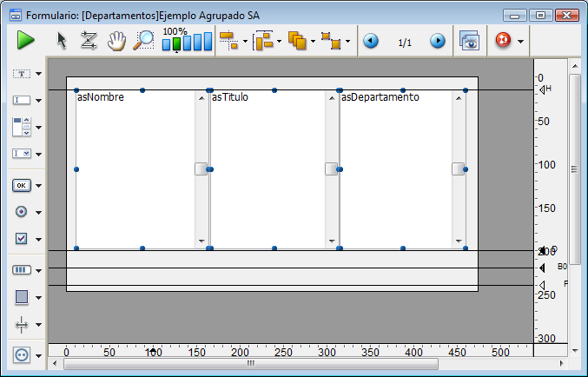The height and width of the screenshot is (377, 588).
Task: Go to the next form page
Action: 438,42
